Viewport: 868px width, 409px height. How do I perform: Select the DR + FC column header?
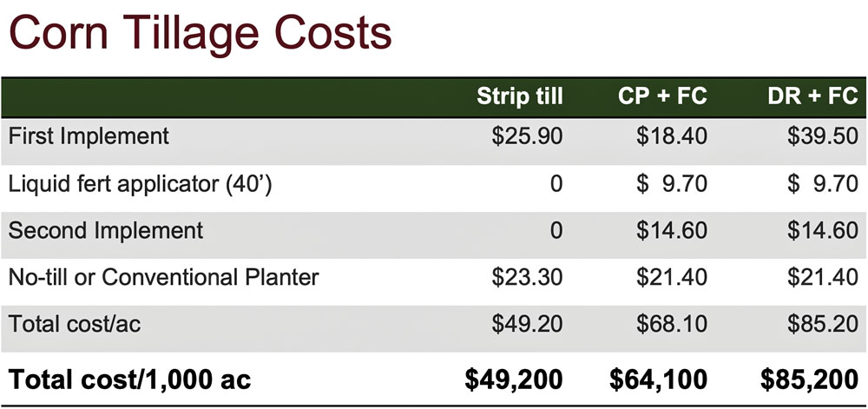[x=812, y=96]
